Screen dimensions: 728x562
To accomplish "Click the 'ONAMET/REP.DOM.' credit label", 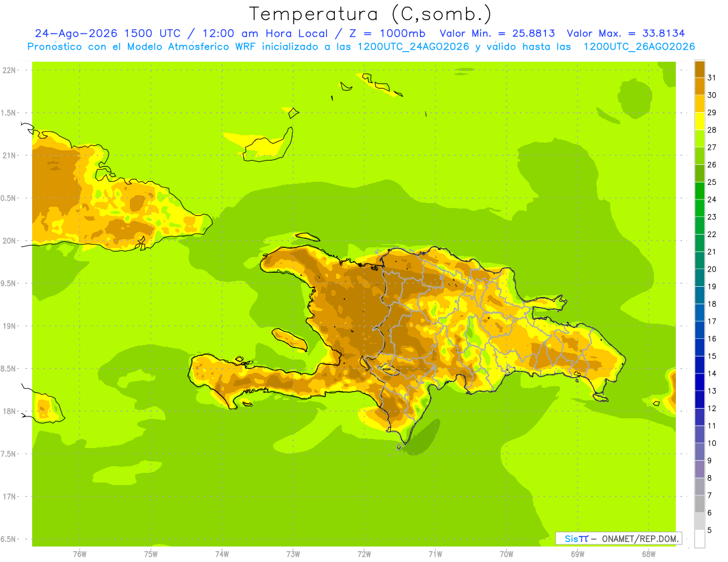I will coord(641,538).
